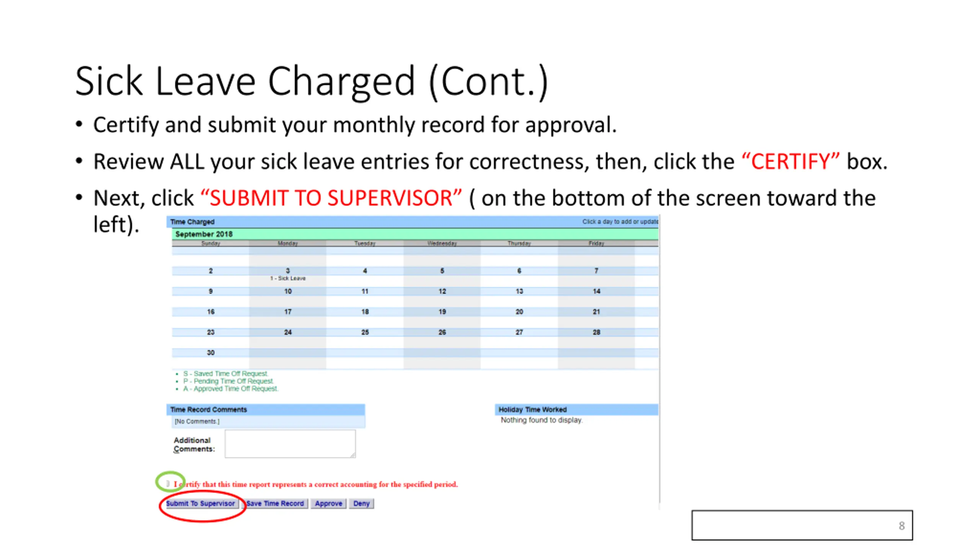
Task: Click the Save Time Record button
Action: (275, 504)
